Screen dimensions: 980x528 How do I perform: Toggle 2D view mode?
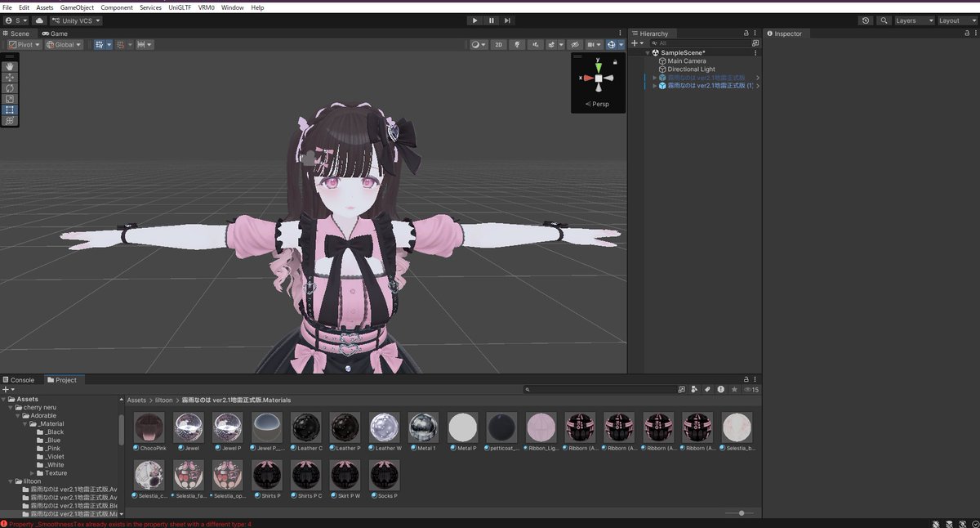[499, 45]
